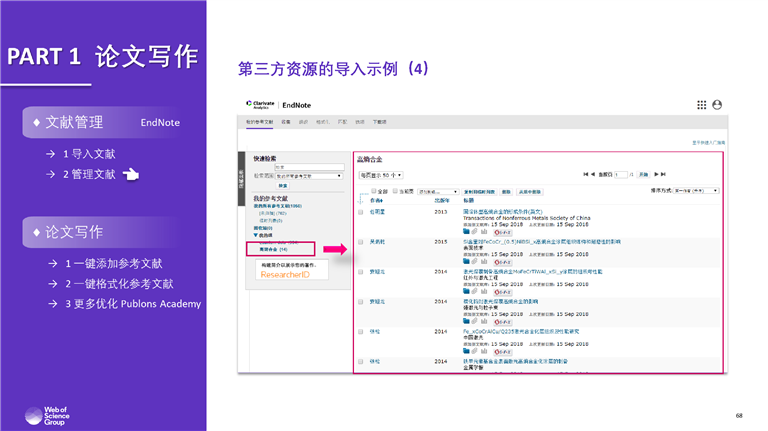Image resolution: width=768 pixels, height=431 pixels.
Task: Check the fourth reference row checkbox
Action: click(360, 302)
